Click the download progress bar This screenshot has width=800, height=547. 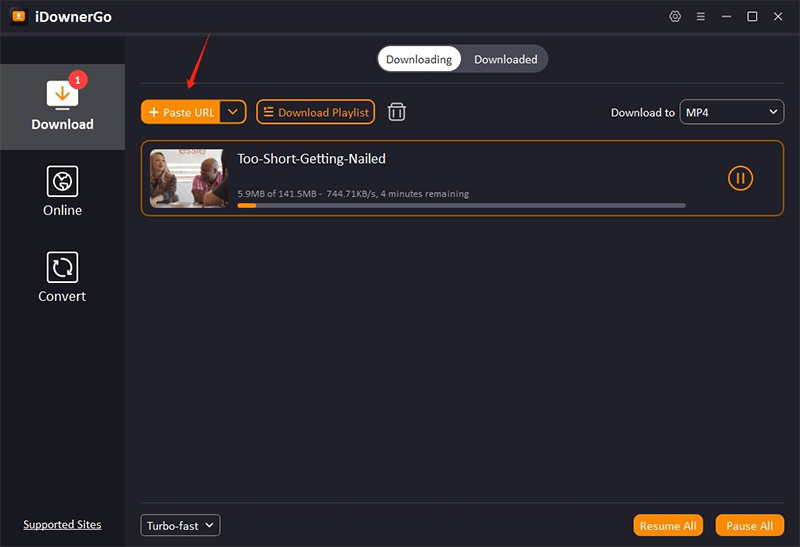(461, 205)
